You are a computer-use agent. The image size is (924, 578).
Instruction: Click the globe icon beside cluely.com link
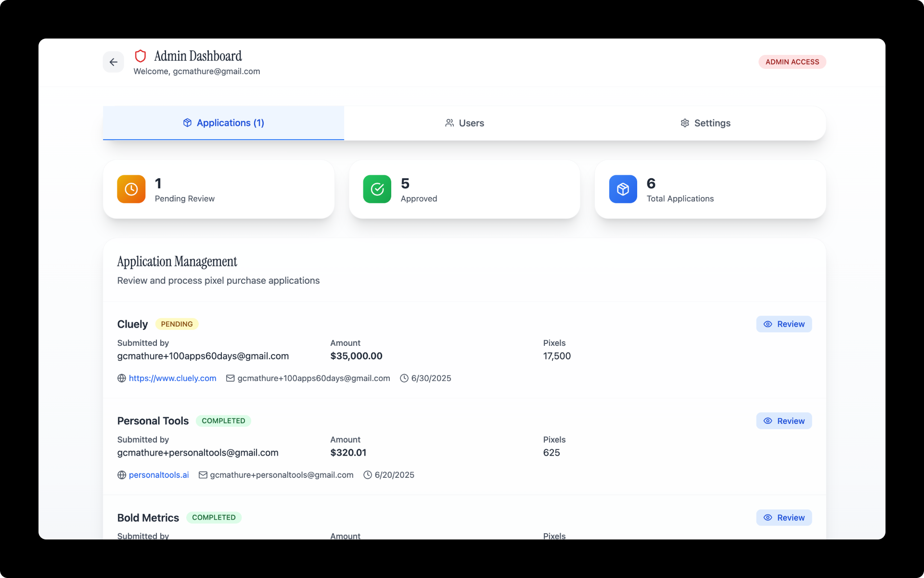coord(122,379)
